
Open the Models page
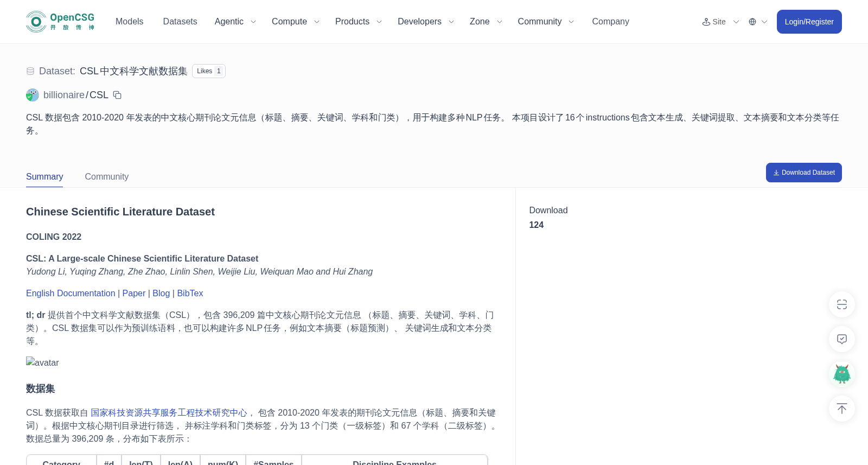(x=129, y=22)
